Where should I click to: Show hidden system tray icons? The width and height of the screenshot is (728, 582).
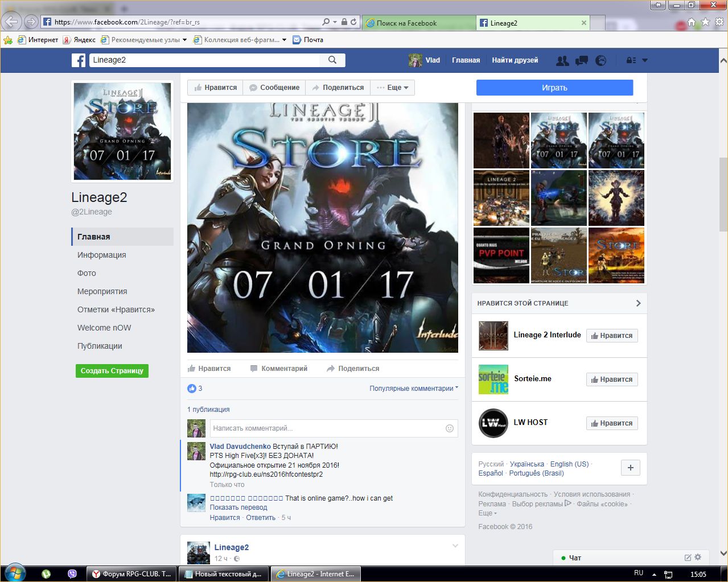point(654,574)
